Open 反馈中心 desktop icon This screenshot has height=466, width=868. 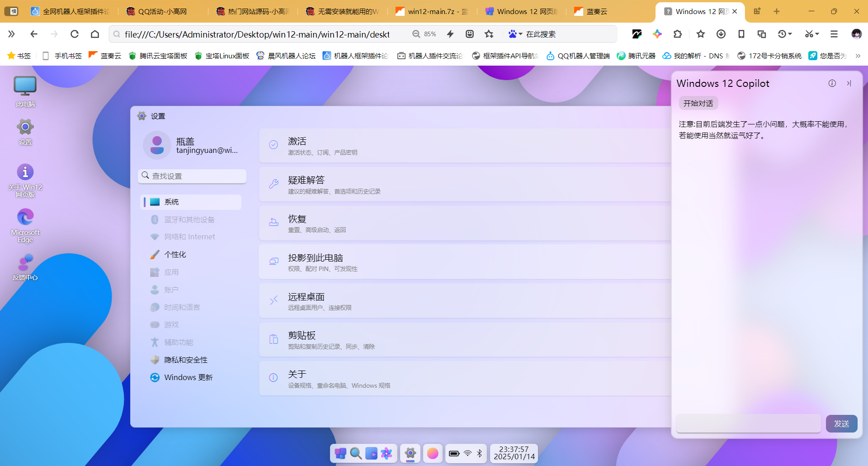pyautogui.click(x=25, y=267)
